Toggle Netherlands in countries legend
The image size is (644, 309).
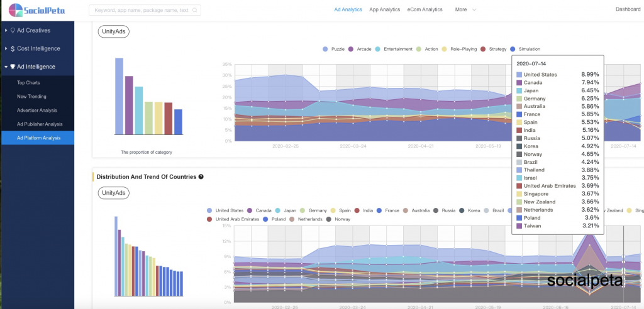click(x=306, y=219)
